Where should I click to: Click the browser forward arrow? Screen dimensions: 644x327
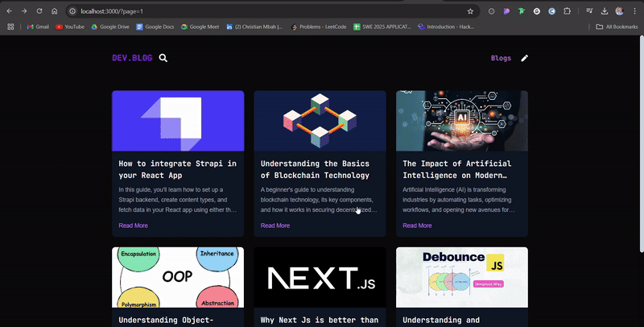click(24, 11)
